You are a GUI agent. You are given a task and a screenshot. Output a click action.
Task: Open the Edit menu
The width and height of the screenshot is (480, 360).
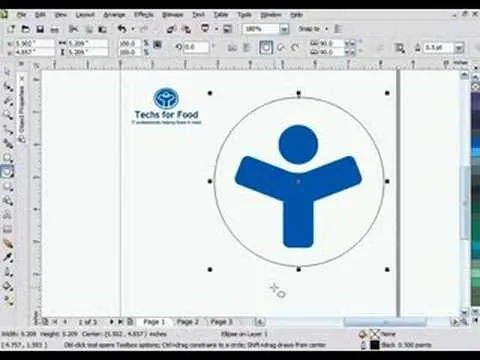pos(40,15)
